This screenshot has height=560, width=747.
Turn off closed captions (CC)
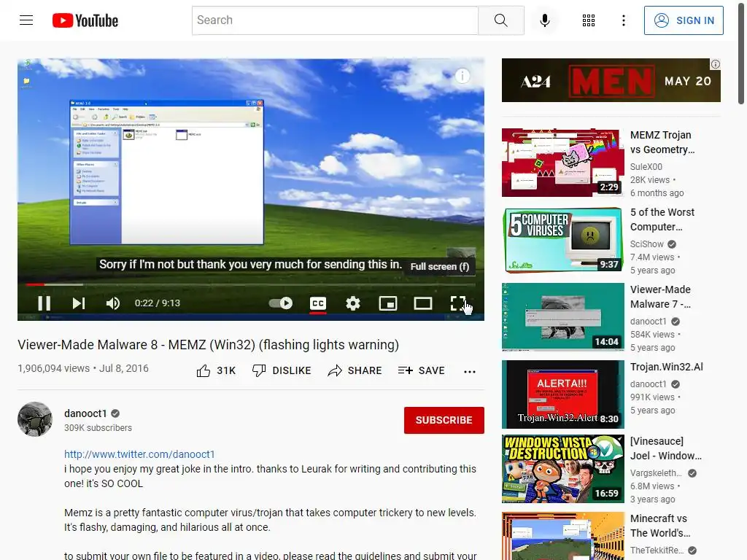tap(318, 303)
